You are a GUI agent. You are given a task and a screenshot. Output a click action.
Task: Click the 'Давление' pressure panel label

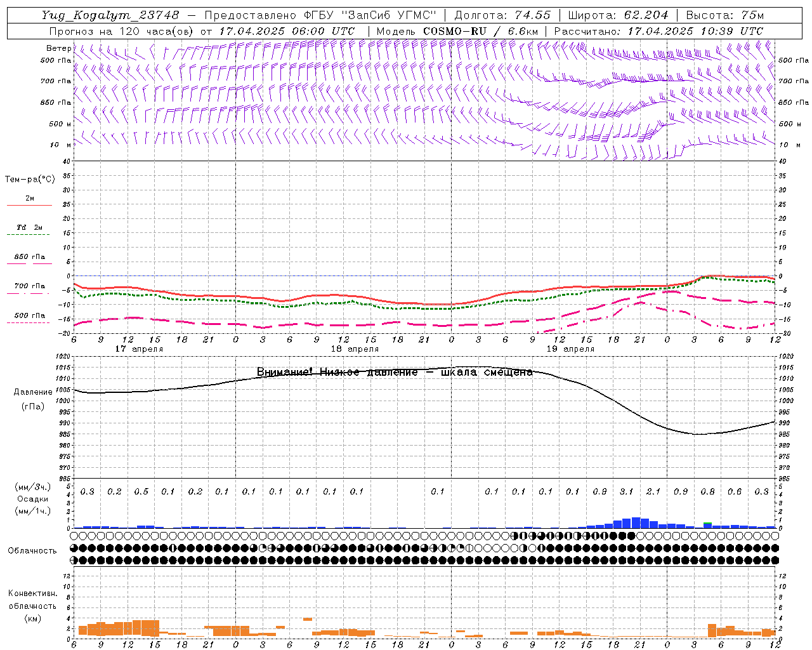(x=33, y=392)
